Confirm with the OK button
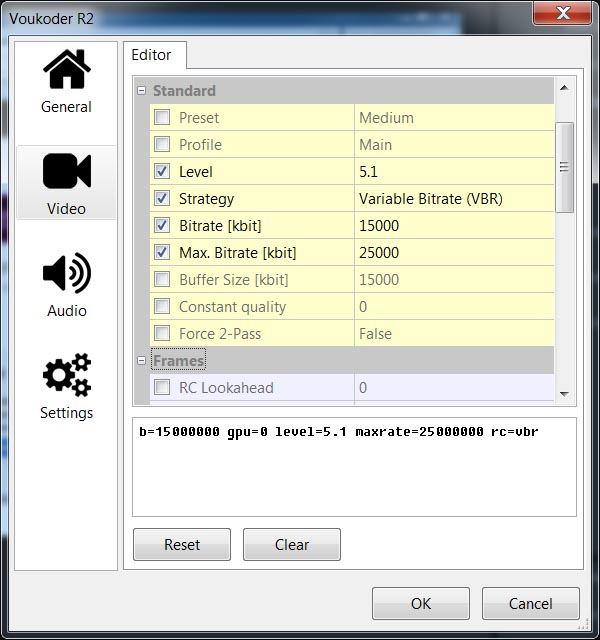This screenshot has height=640, width=600. (x=421, y=603)
